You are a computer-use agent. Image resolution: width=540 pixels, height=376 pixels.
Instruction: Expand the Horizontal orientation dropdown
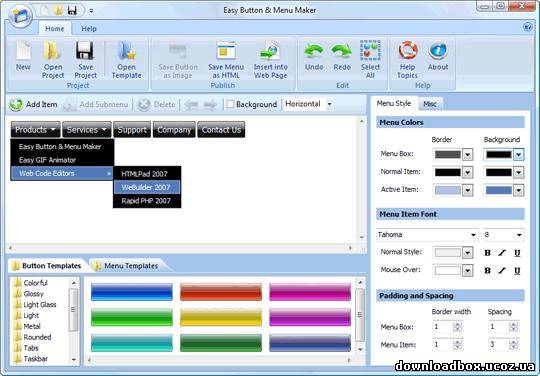330,104
